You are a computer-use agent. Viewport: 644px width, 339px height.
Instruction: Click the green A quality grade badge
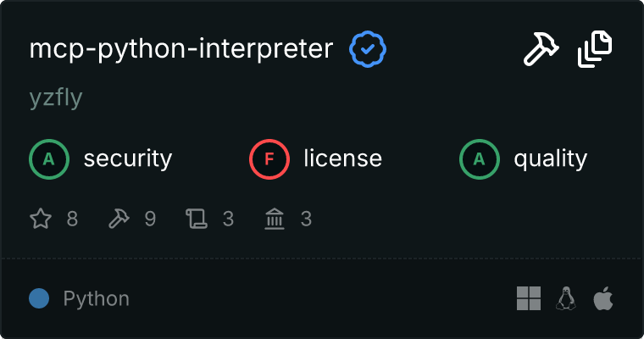480,158
